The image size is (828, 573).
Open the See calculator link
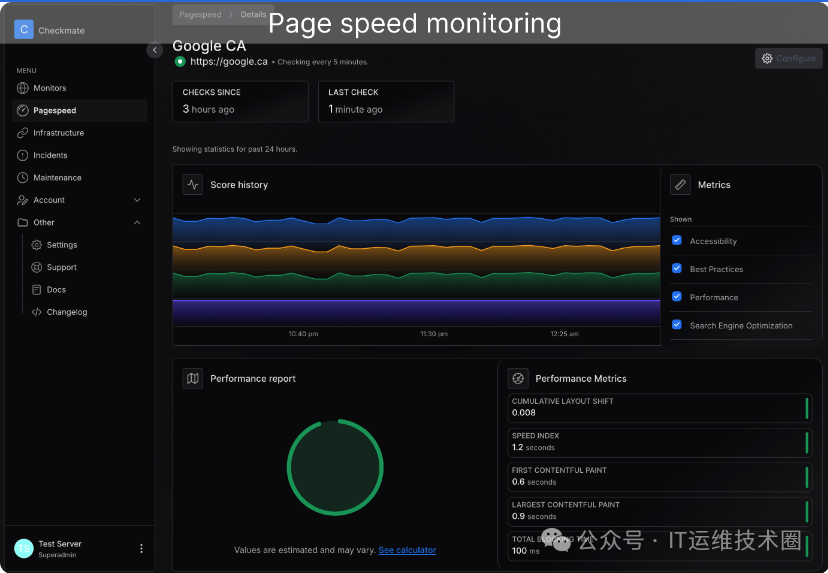(407, 550)
